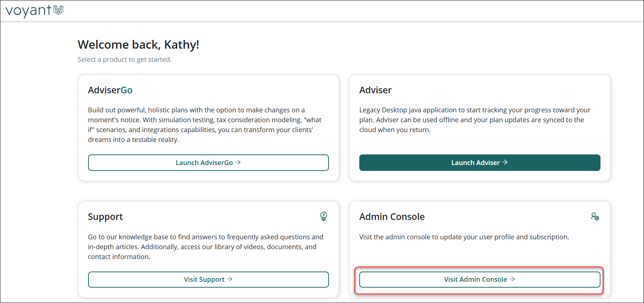This screenshot has width=644, height=303.
Task: Click the lightbulb icon on Support card
Action: coord(323,216)
